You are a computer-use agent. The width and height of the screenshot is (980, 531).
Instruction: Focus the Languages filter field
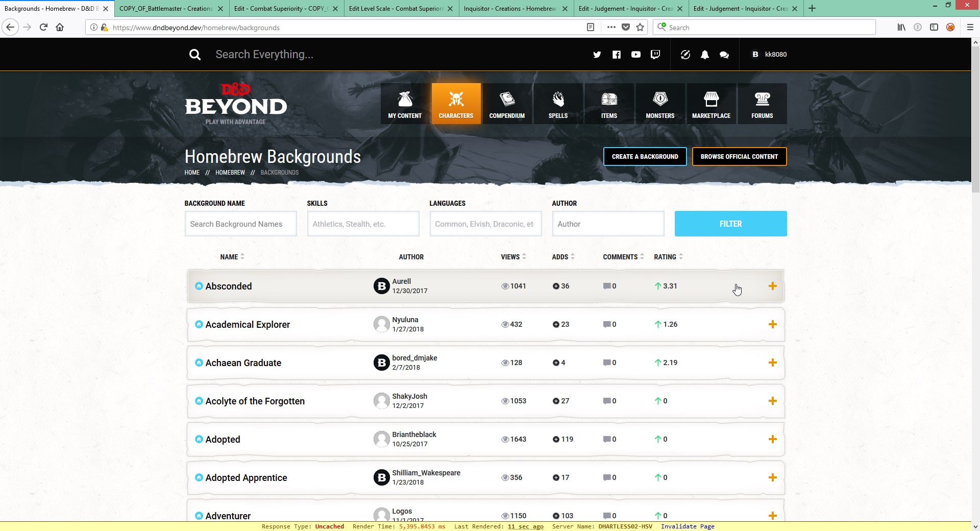coord(485,224)
